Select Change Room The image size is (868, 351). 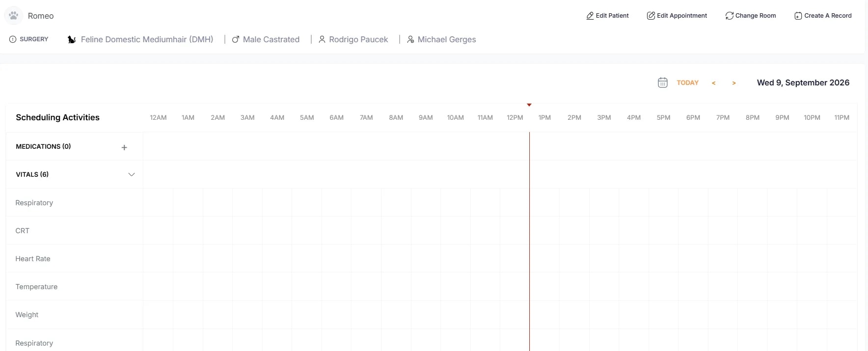[751, 16]
